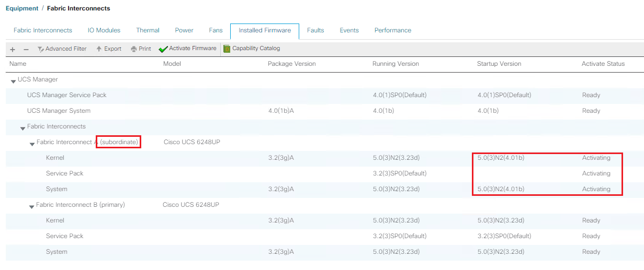Open the Thermal tab
The width and height of the screenshot is (644, 270).
148,30
